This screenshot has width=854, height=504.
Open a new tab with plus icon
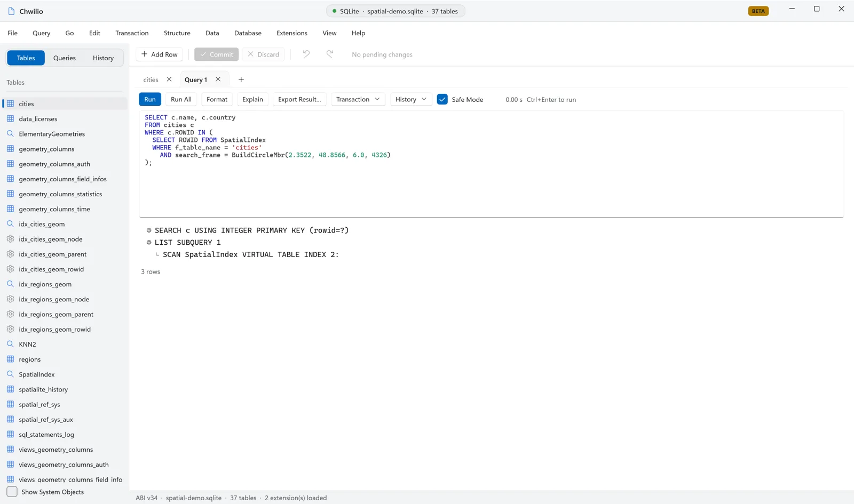241,79
